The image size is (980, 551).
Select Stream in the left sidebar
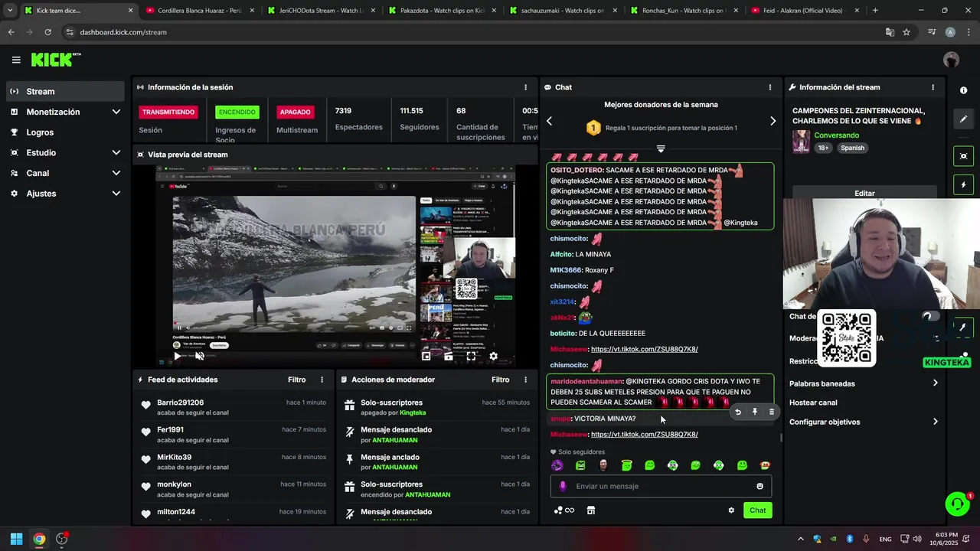[65, 91]
